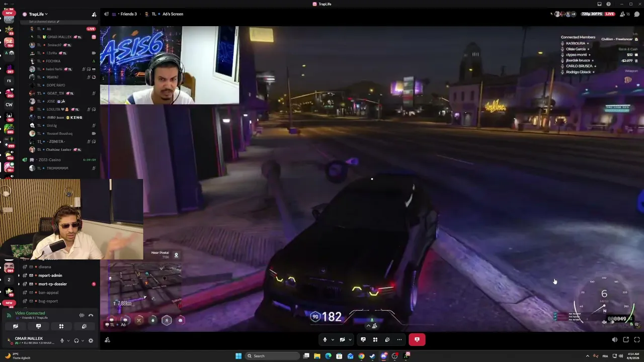Open OMAR MALLEK user profile panel
644x362 pixels.
[30, 340]
